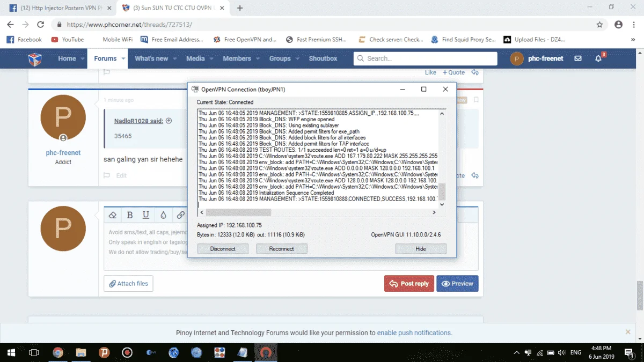Viewport: 644px width, 362px height.
Task: Click the Chrome icon on the taskbar
Action: pos(58,352)
